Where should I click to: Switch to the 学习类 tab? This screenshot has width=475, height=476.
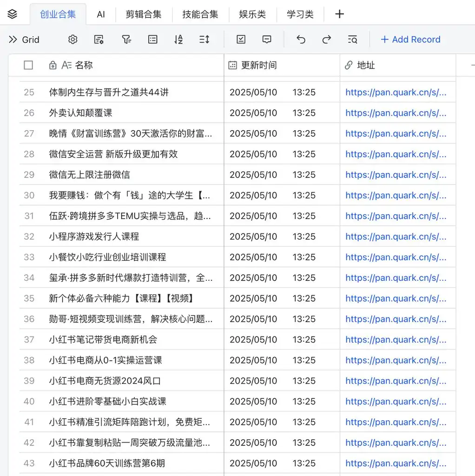(x=300, y=14)
